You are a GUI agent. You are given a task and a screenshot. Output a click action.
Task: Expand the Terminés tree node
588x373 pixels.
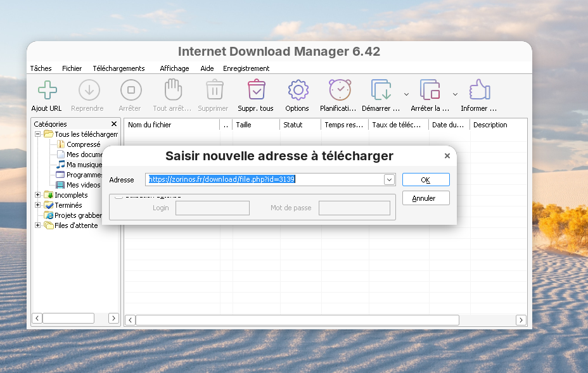click(x=38, y=205)
